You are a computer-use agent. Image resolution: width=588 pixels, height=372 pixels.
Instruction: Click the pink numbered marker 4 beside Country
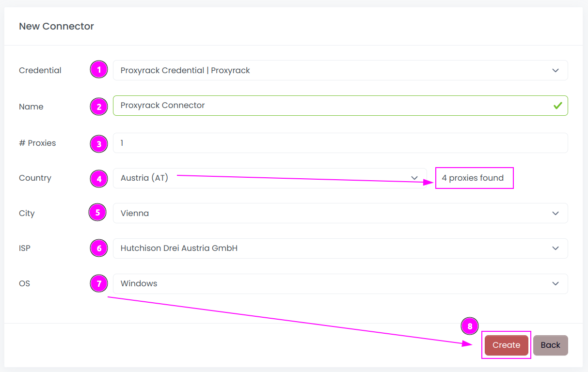click(x=99, y=179)
